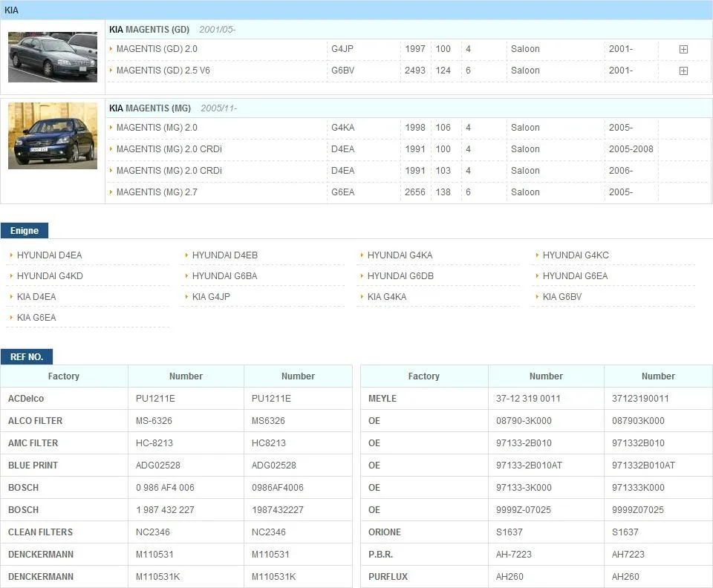Click the KIA MAGENTIS (MG) heading
The image size is (713, 588).
[149, 108]
